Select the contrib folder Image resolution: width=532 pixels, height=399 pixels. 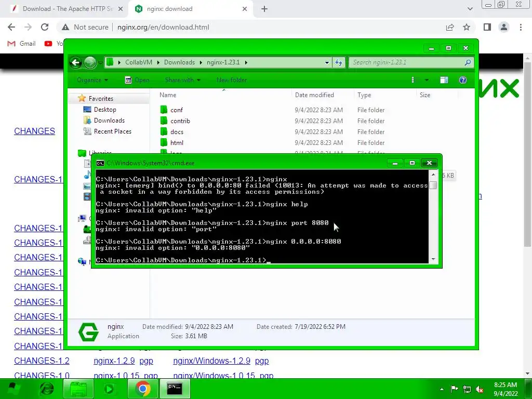[x=180, y=121]
